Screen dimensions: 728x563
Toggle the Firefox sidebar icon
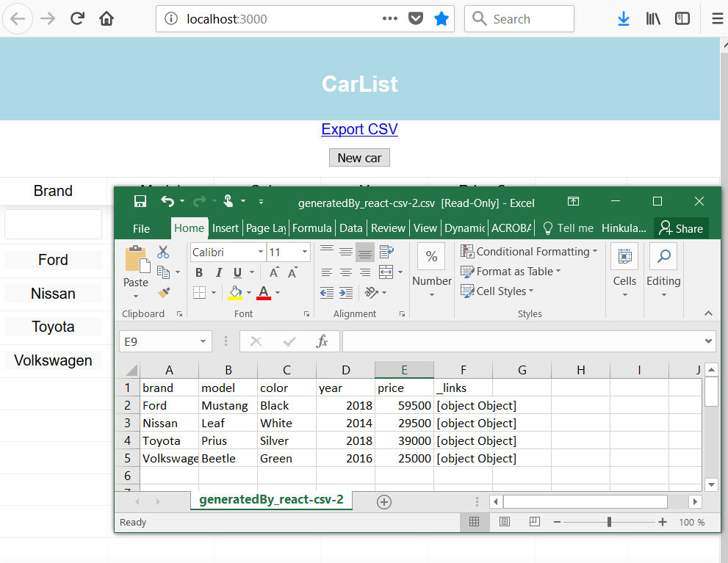click(682, 18)
